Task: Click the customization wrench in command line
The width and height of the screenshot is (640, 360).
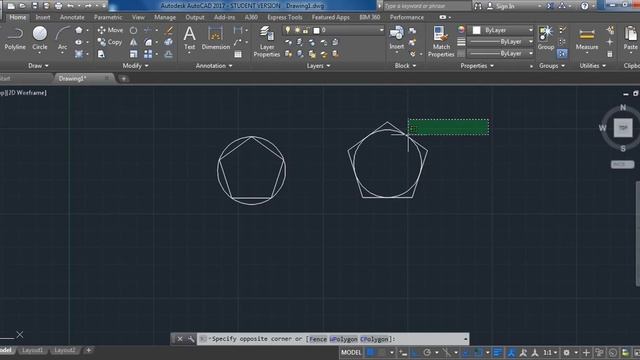Action: tap(191, 339)
